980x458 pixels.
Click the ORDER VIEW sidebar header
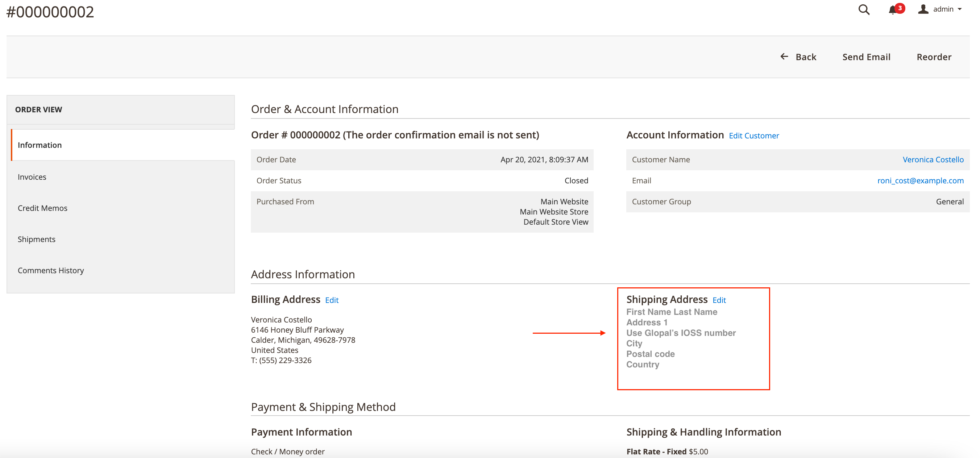(38, 109)
